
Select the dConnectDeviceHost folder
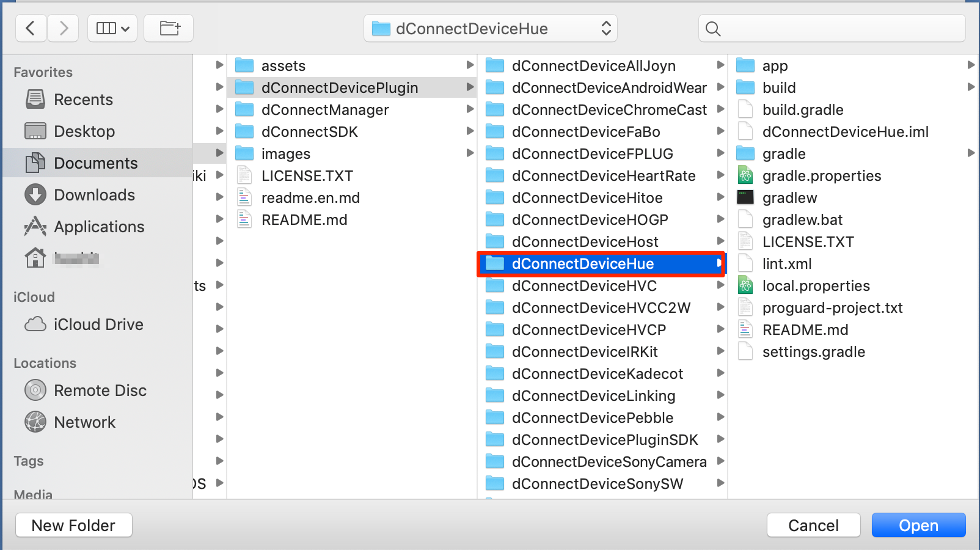[585, 242]
